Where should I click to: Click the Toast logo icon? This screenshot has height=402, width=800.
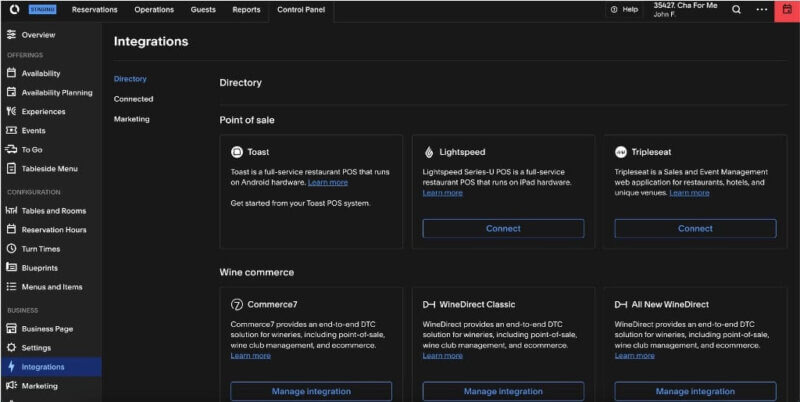tap(237, 152)
